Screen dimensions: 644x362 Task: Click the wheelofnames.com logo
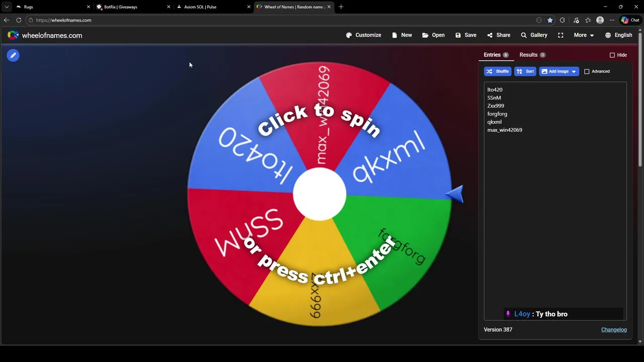coord(45,35)
